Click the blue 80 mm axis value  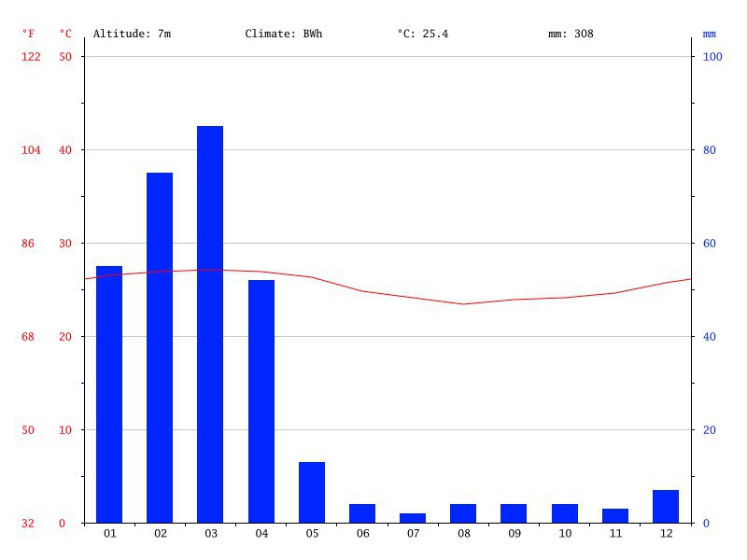click(x=710, y=150)
